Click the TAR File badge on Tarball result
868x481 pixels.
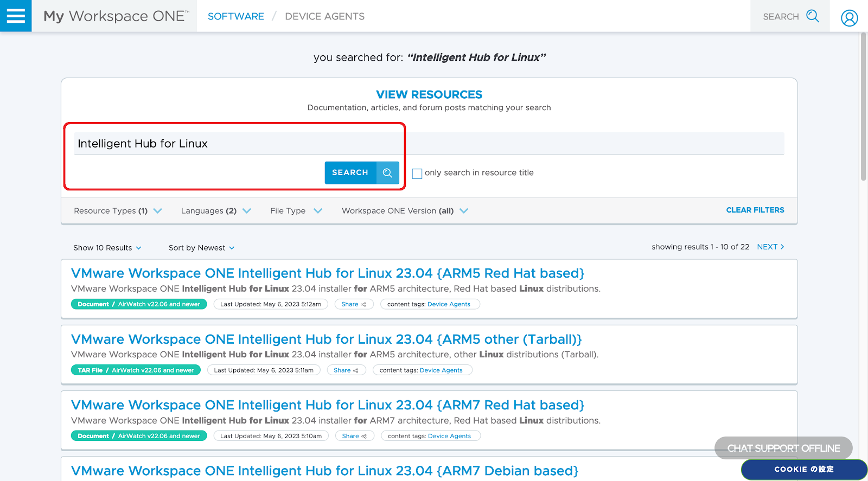[136, 370]
